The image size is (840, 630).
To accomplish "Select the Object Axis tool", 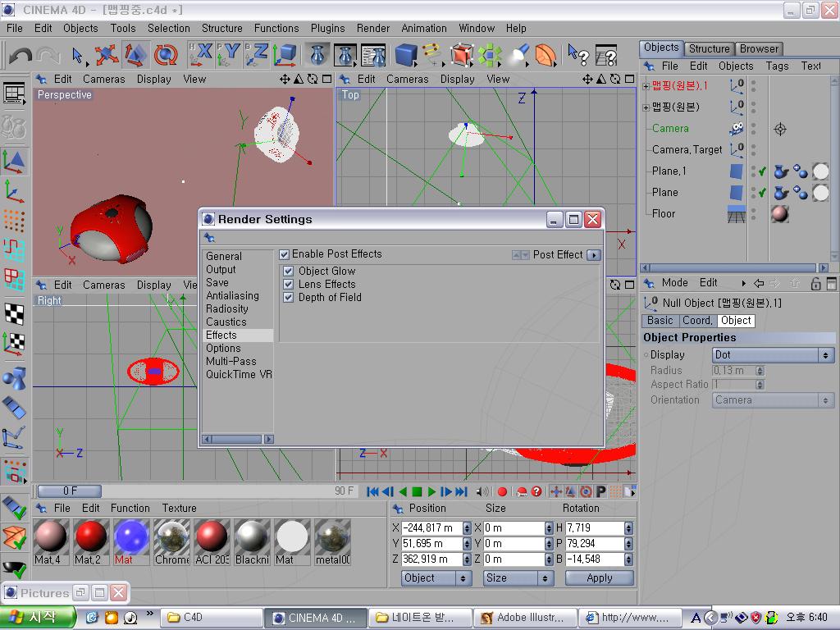I will coord(14,191).
